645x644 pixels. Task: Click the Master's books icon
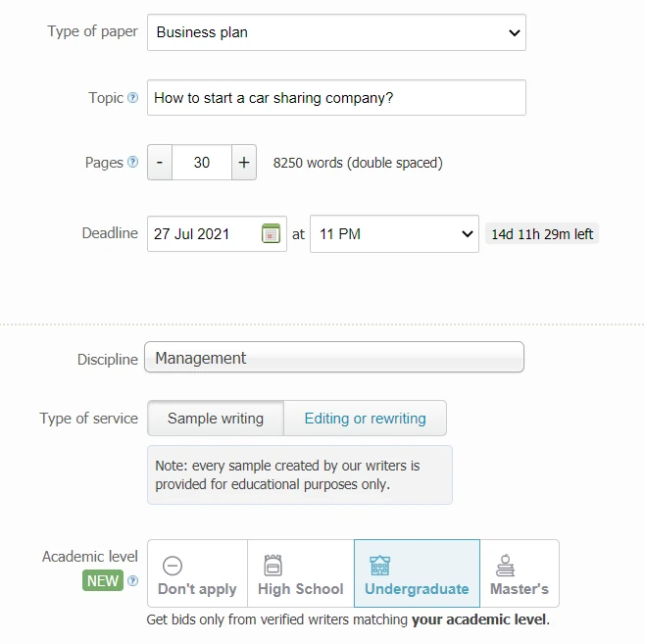(506, 566)
